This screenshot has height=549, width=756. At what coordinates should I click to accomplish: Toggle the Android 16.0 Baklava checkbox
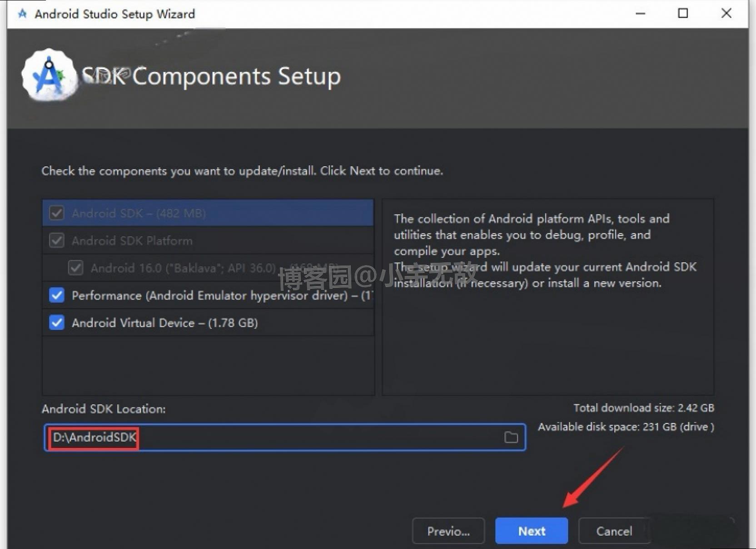[x=75, y=268]
